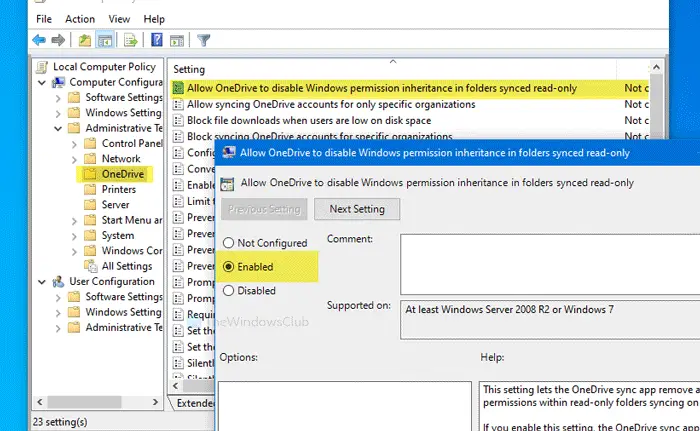
Task: Select 'Block file downloads when users are low on disk space'
Action: pos(309,121)
